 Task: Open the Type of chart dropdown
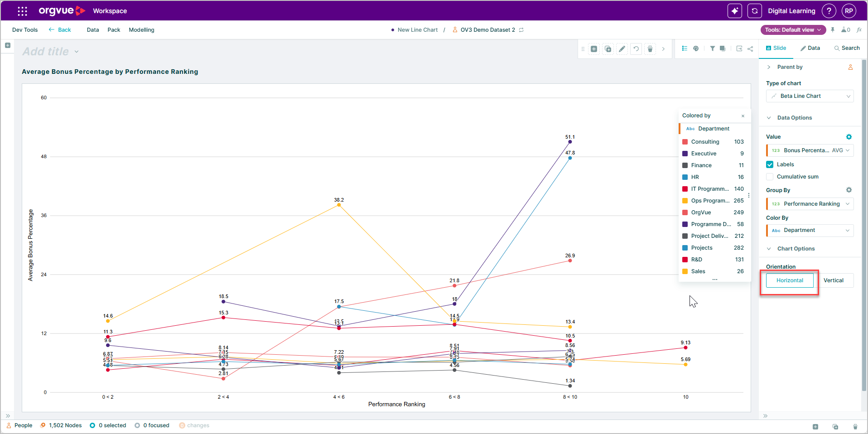[x=810, y=96]
